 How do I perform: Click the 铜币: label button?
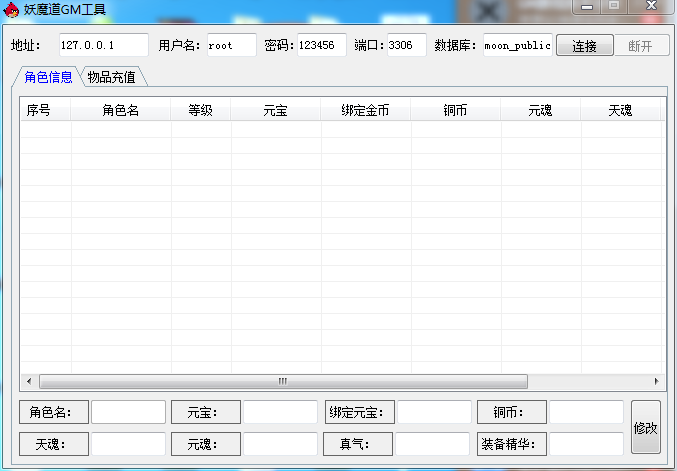coord(512,412)
